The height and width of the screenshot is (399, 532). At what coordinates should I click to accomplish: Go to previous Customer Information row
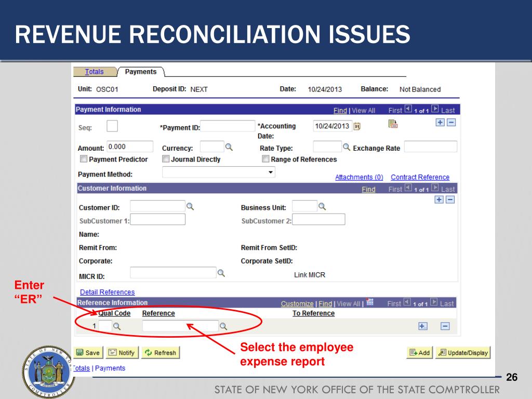pyautogui.click(x=408, y=188)
